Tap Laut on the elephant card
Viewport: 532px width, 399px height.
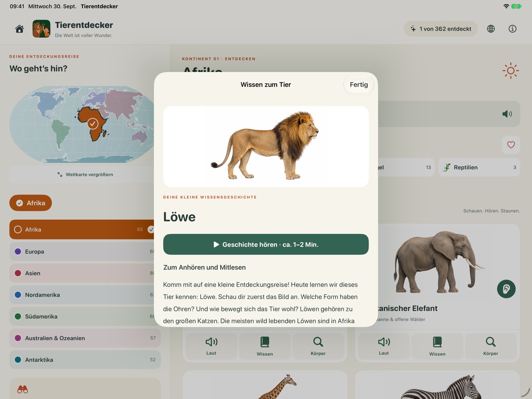pyautogui.click(x=384, y=346)
